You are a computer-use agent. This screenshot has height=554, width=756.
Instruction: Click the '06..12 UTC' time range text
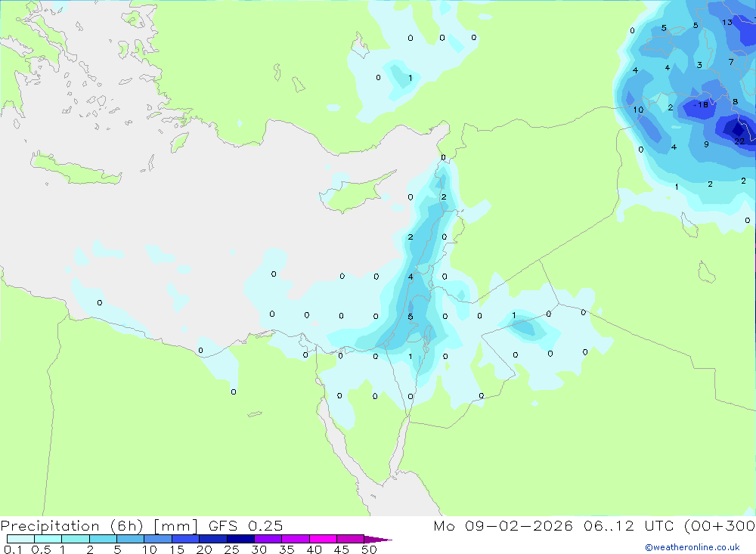click(630, 526)
